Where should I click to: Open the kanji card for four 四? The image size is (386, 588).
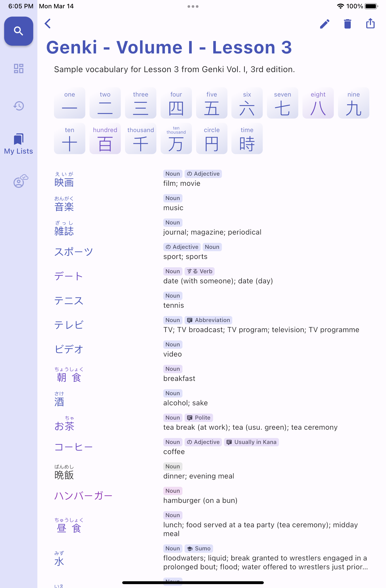pos(176,103)
